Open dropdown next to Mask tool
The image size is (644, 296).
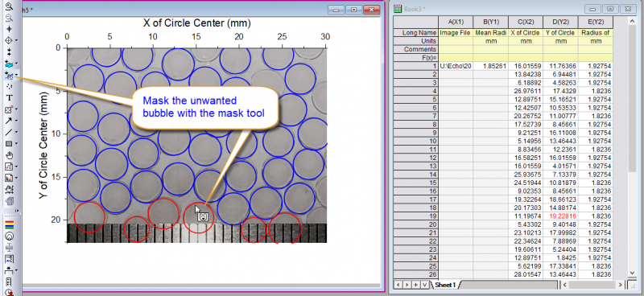[x=16, y=75]
